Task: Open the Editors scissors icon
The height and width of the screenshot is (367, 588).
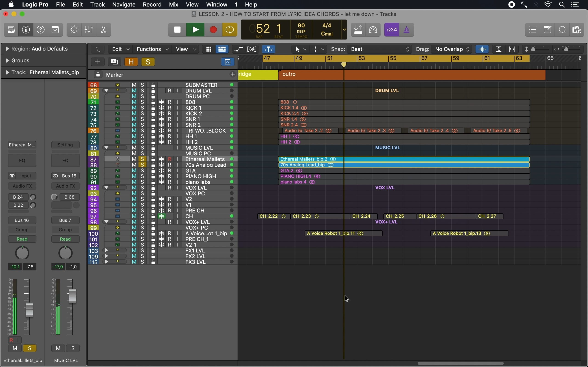Action: pos(104,30)
